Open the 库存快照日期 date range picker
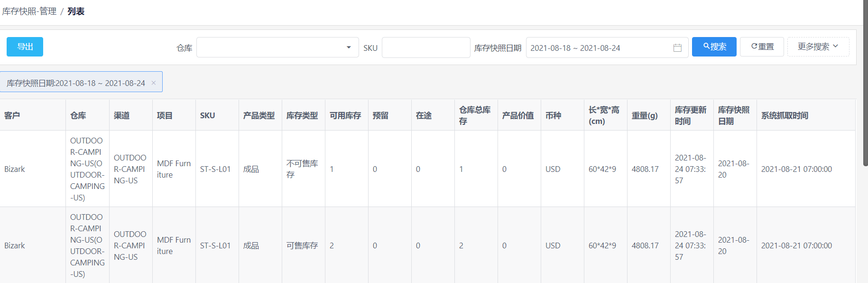This screenshot has height=283, width=868. coord(607,47)
